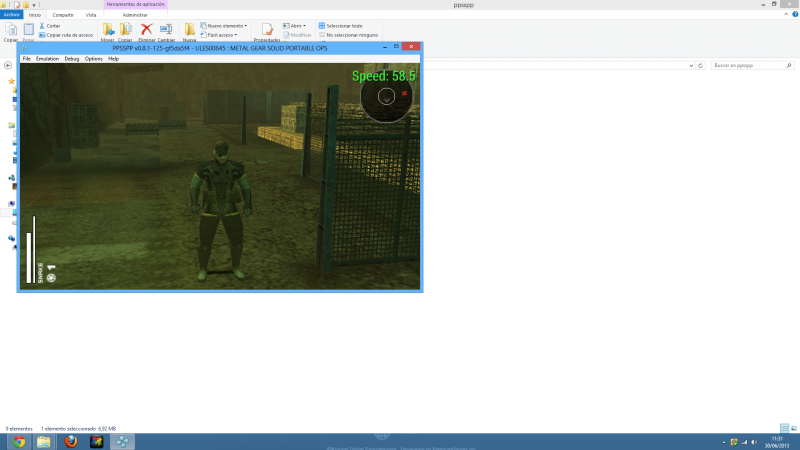Click the Mover a folder icon

coord(108,32)
